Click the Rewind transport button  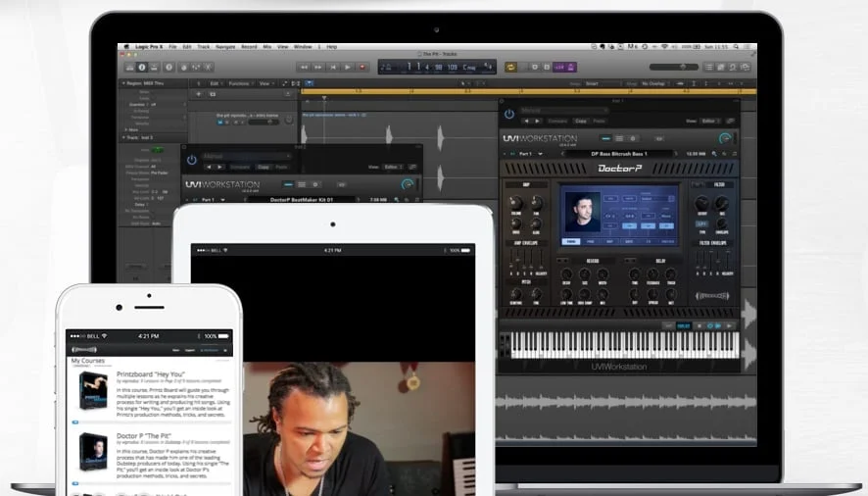point(304,67)
